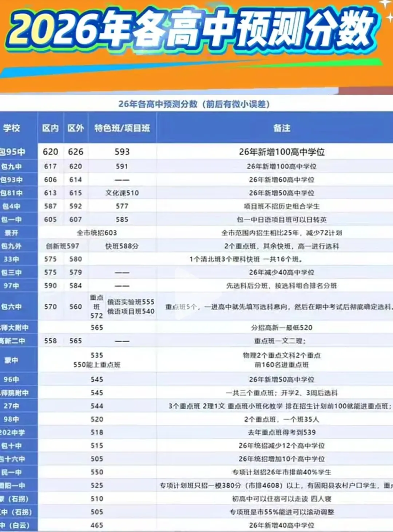Click 606 in the 包93中 row

(50, 180)
